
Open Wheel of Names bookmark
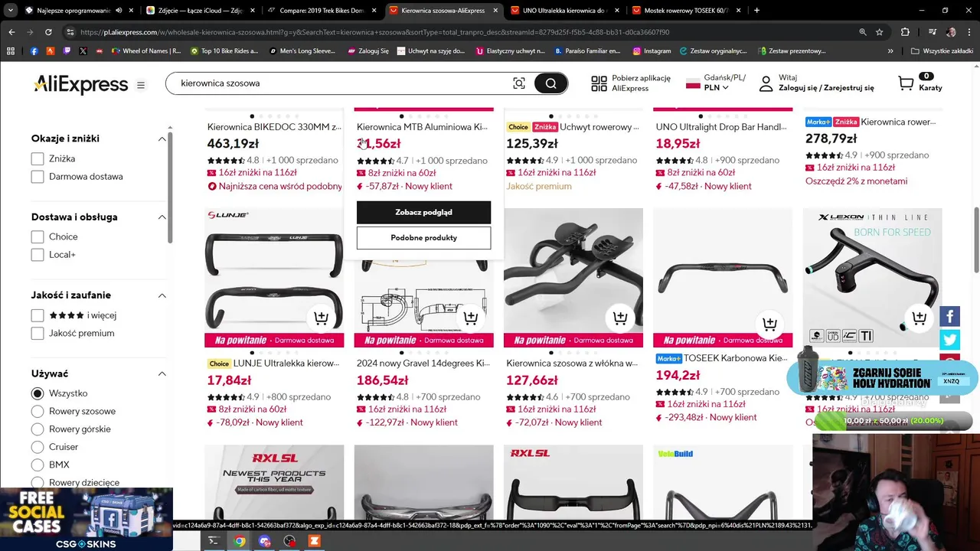(146, 51)
